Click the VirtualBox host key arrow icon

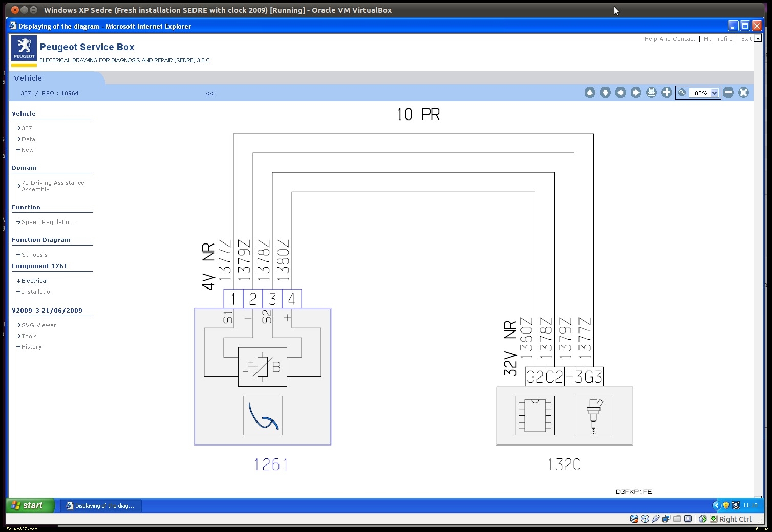click(713, 519)
